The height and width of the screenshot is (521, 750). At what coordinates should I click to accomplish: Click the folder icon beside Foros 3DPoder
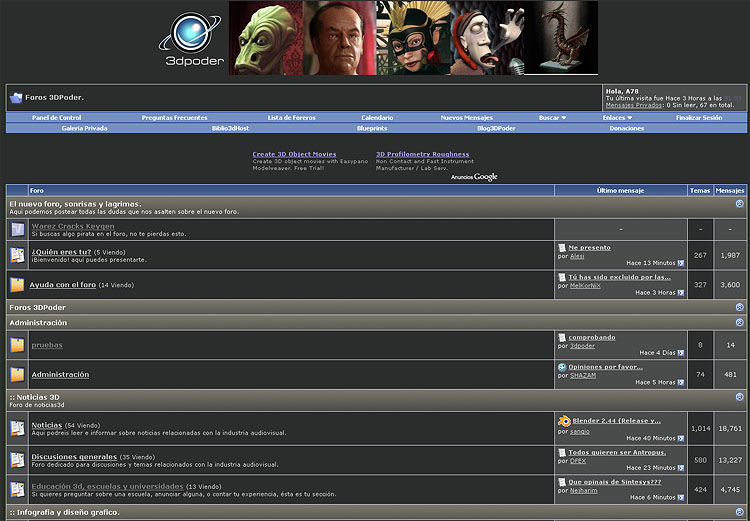16,98
